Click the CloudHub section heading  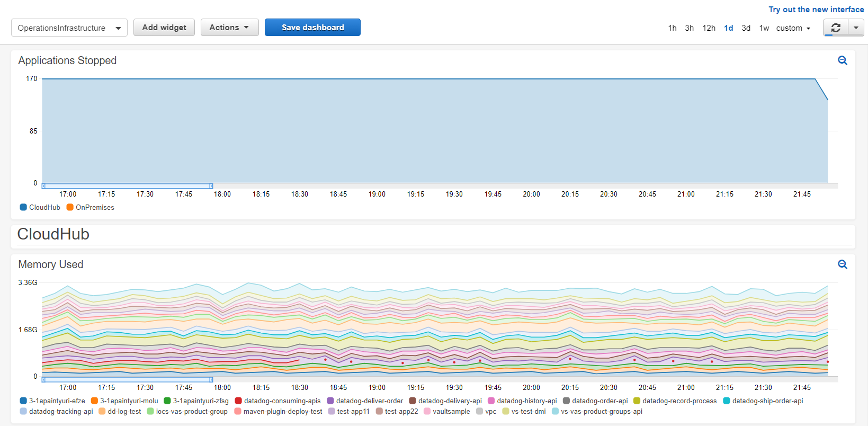[x=53, y=234]
